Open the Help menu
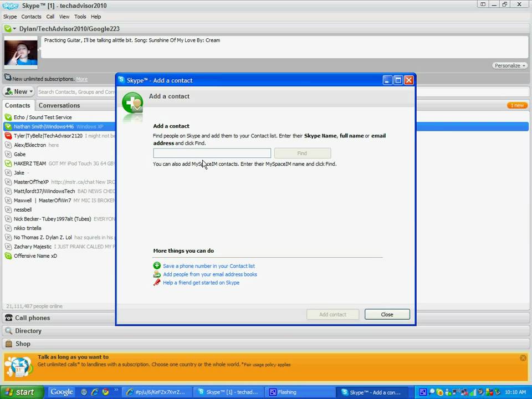 click(x=96, y=17)
